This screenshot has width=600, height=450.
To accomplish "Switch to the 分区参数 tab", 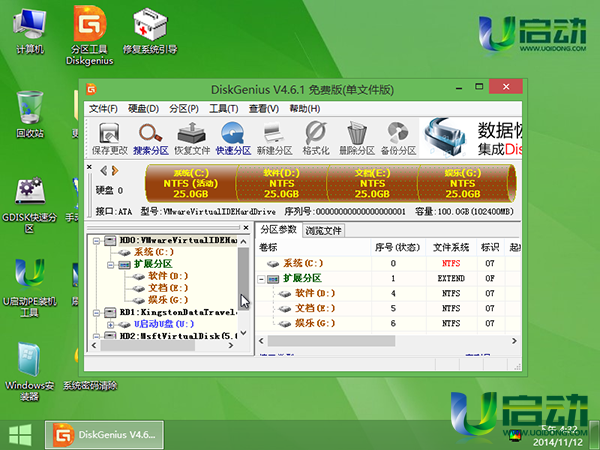I will point(279,230).
